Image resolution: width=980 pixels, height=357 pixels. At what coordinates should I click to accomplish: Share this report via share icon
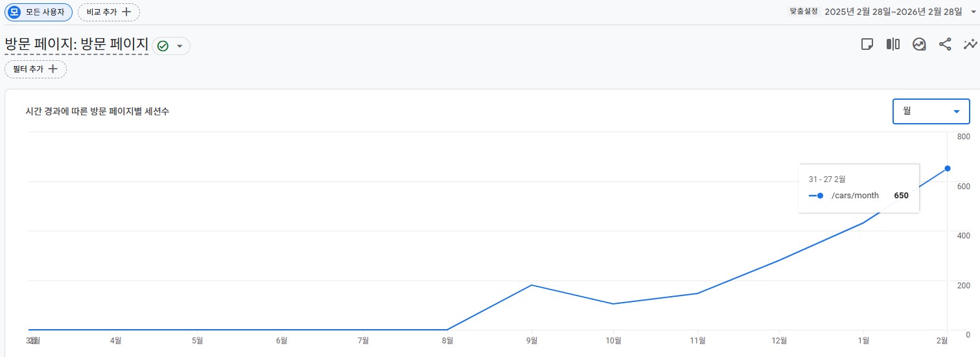(x=945, y=44)
